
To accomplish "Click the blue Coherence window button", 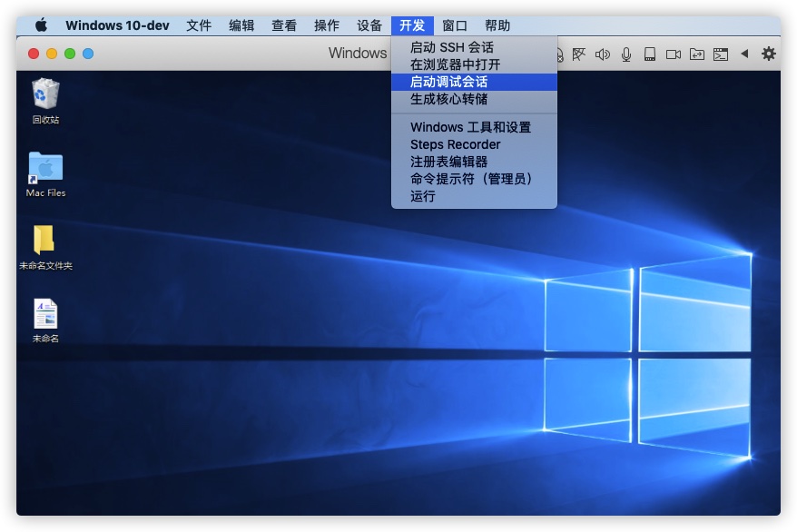I will pos(88,54).
